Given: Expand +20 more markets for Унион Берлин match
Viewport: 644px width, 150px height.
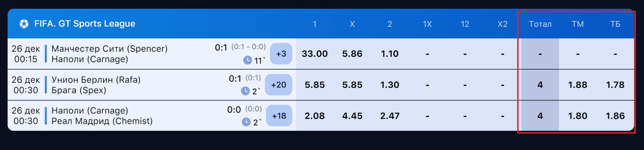Looking at the screenshot, I should click(x=278, y=85).
